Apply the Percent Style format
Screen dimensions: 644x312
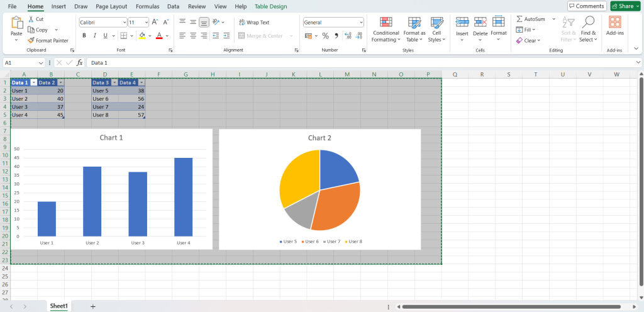325,36
